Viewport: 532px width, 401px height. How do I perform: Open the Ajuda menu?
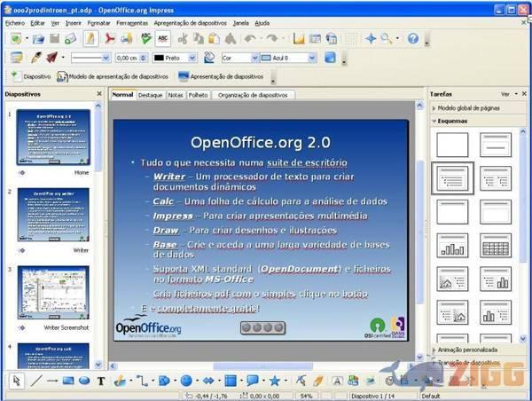point(262,23)
